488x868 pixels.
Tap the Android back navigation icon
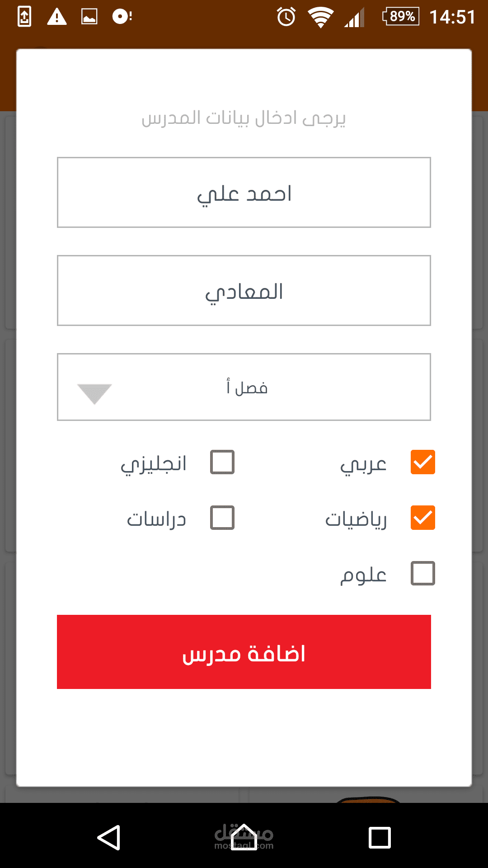109,838
